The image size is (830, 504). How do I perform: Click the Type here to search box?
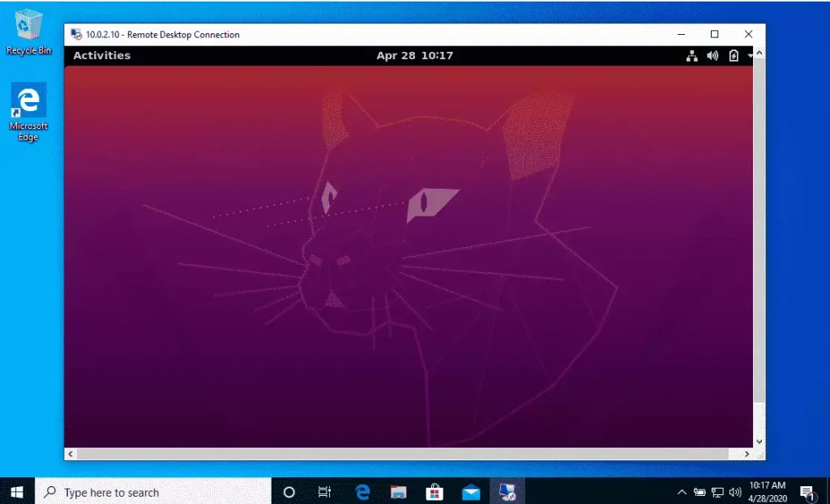(x=153, y=493)
